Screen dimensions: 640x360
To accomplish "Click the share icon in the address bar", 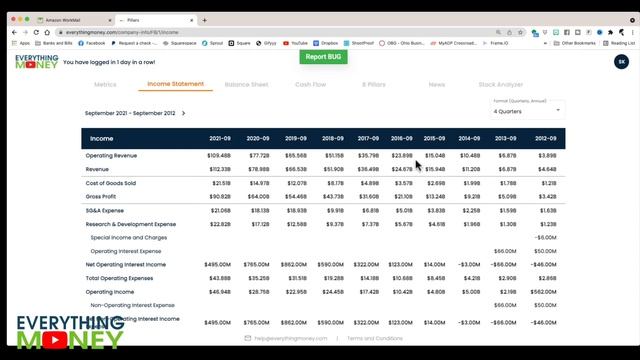I will point(509,32).
